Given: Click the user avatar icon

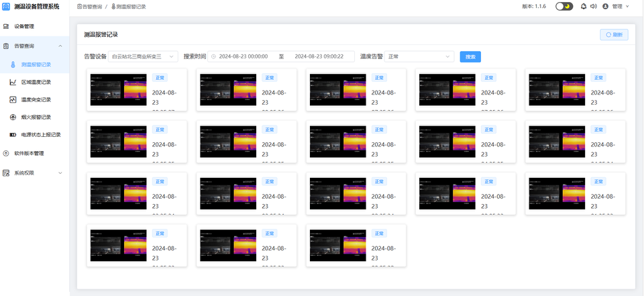Looking at the screenshot, I should [606, 6].
